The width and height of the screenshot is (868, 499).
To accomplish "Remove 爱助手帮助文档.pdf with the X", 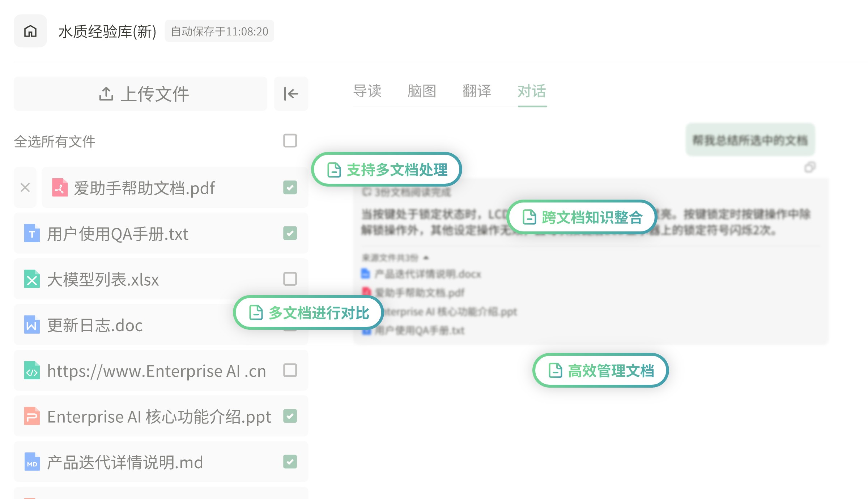I will pyautogui.click(x=25, y=187).
